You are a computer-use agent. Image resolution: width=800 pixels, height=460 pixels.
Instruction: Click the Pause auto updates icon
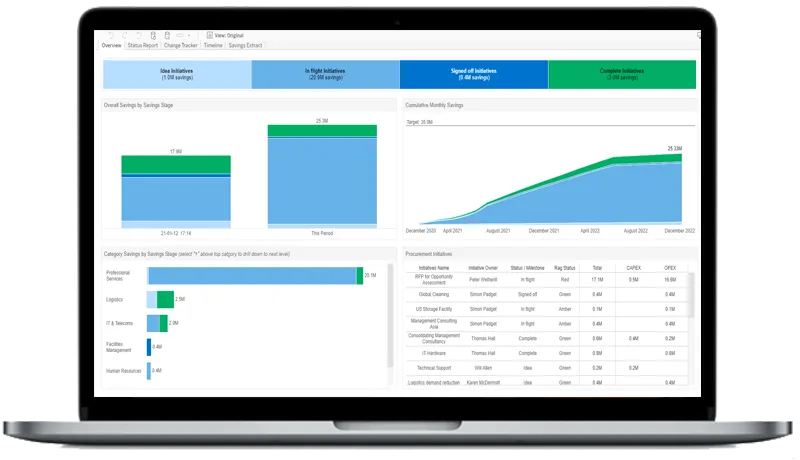[x=166, y=35]
